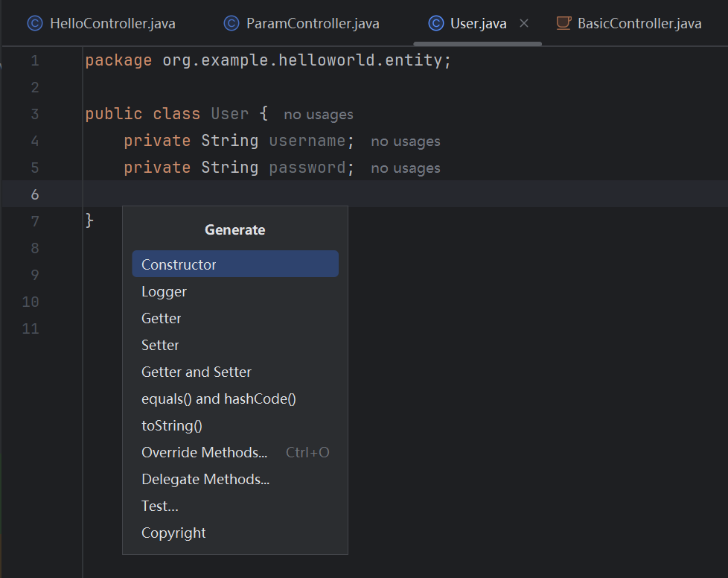Select the Getter generate option

(162, 318)
